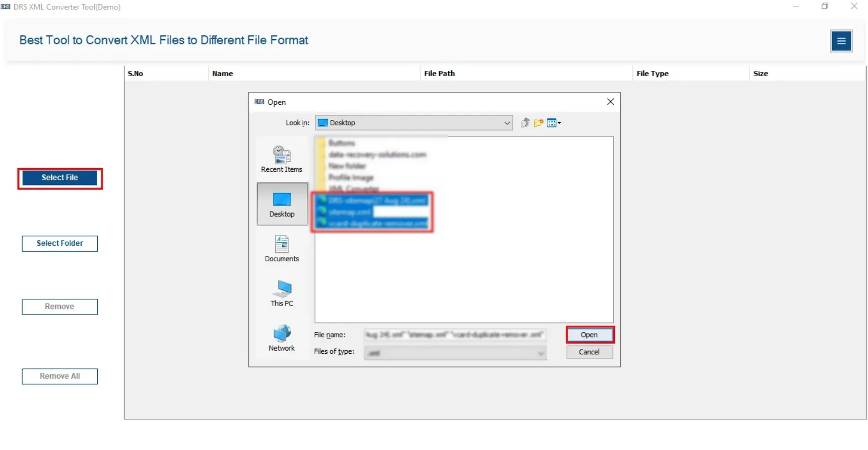The image size is (868, 450).
Task: Restore down the DRS XML Converter window
Action: 825,6
